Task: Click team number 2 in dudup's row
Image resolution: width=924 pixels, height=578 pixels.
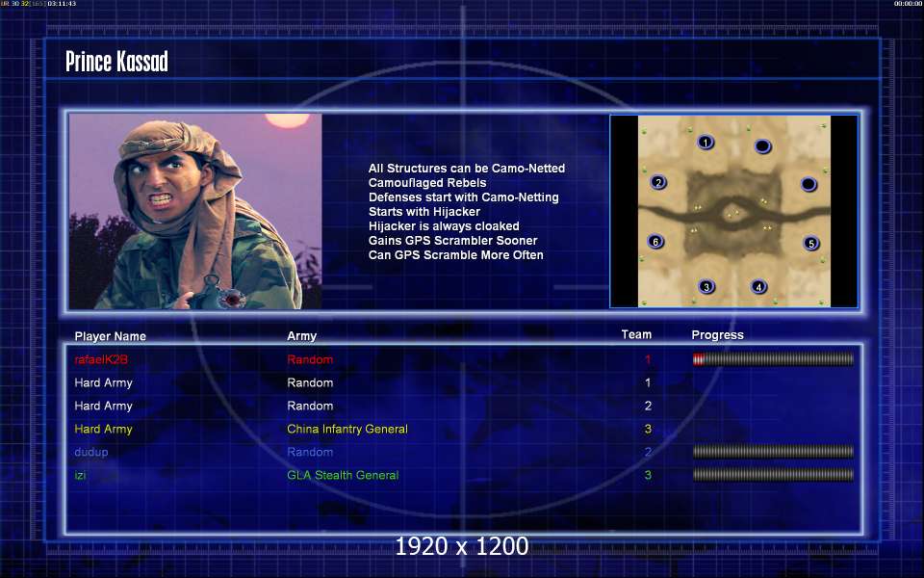Action: coord(648,452)
